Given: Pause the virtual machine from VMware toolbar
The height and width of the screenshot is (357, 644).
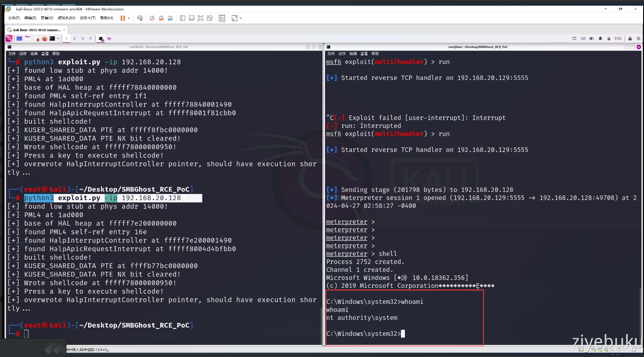Looking at the screenshot, I should point(123,18).
